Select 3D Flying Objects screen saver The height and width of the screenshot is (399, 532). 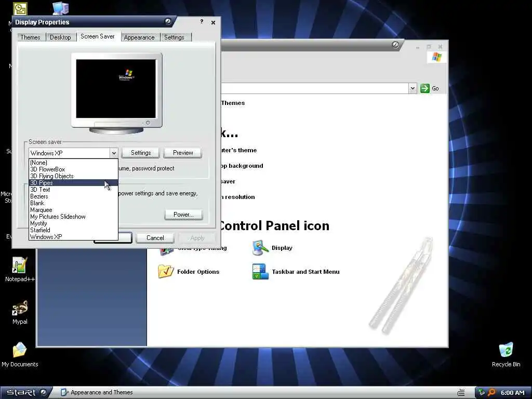pyautogui.click(x=73, y=176)
